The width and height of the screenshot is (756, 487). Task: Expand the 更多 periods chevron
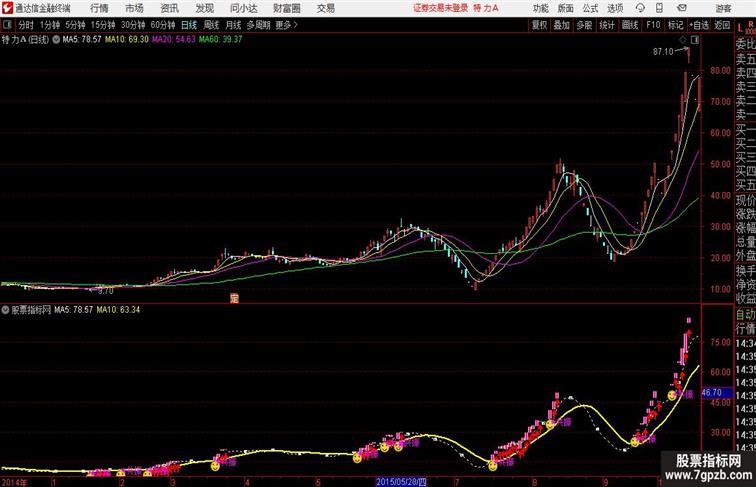(286, 25)
